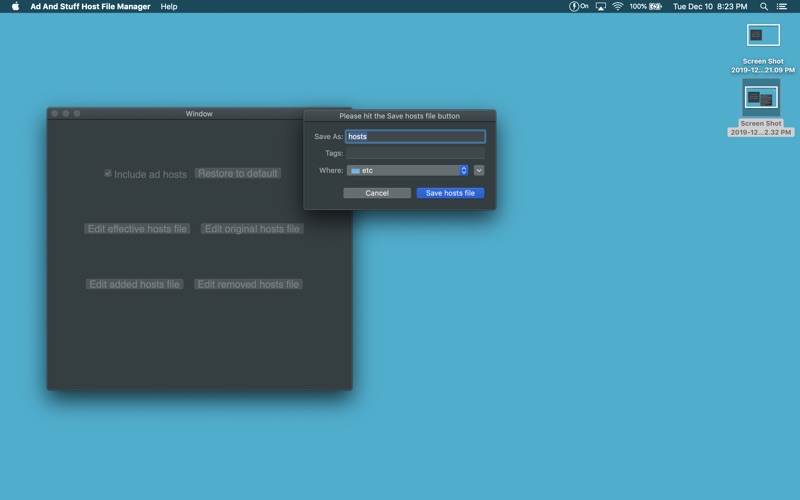Open the Wi-Fi status menu
800x500 pixels.
pos(618,7)
